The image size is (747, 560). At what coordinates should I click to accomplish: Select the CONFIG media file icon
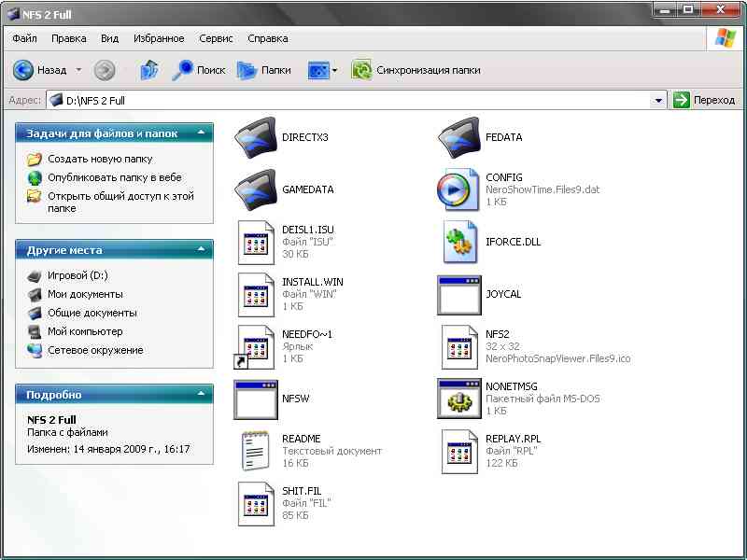pos(458,189)
